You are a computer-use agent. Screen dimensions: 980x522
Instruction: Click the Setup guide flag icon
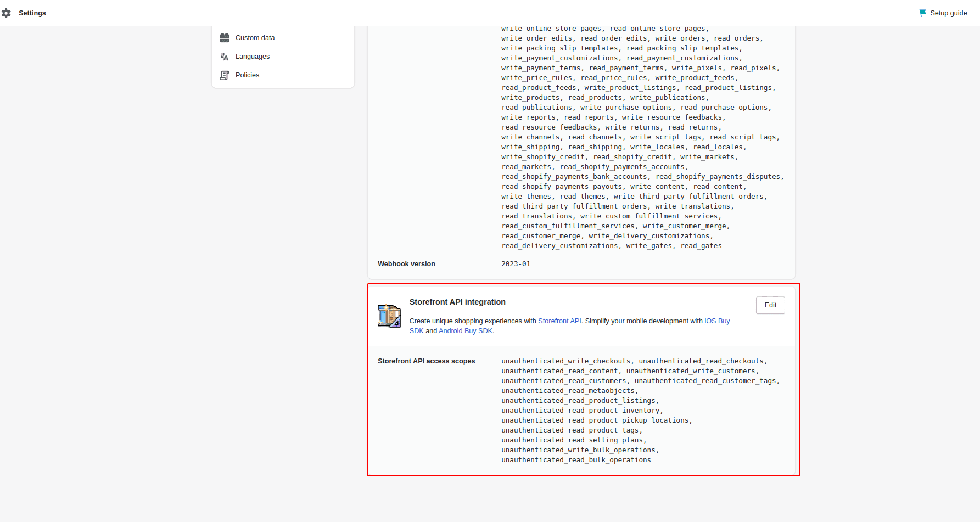(x=923, y=13)
